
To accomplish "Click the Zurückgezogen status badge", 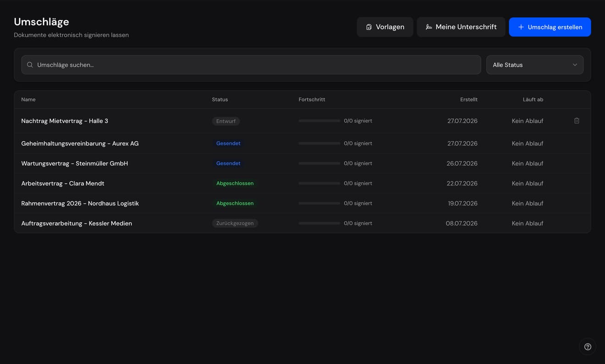I will pyautogui.click(x=235, y=223).
